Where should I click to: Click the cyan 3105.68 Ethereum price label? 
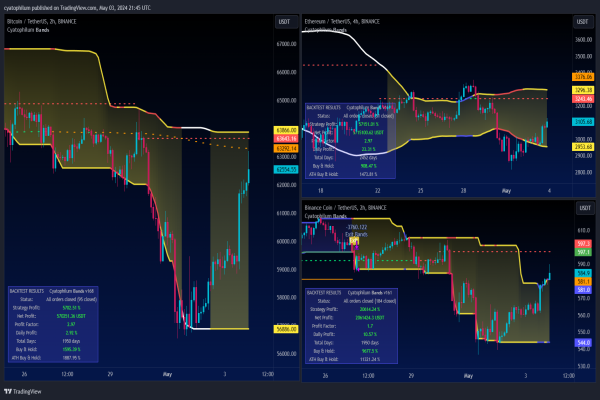tap(583, 122)
